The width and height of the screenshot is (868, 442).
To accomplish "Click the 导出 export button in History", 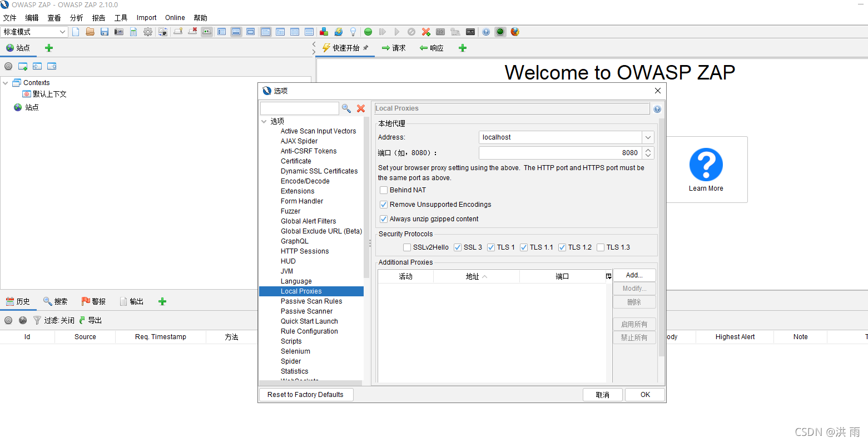I will coord(91,320).
